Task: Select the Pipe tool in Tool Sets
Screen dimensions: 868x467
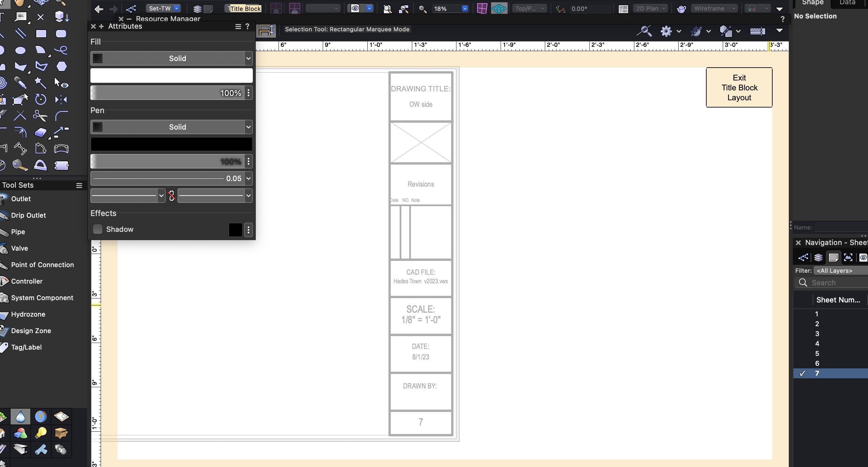Action: pos(17,232)
